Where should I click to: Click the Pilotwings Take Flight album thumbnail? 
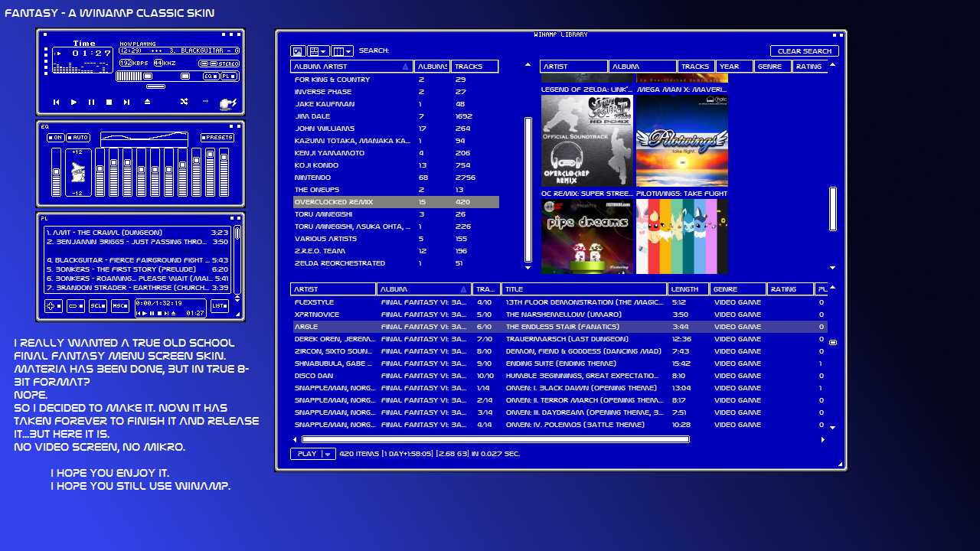682,141
